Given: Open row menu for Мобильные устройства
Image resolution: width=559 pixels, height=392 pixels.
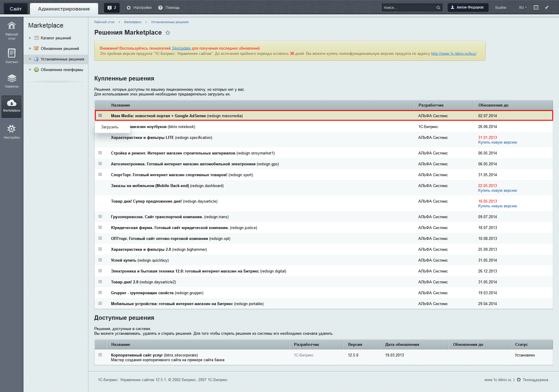Looking at the screenshot, I should coord(100,304).
